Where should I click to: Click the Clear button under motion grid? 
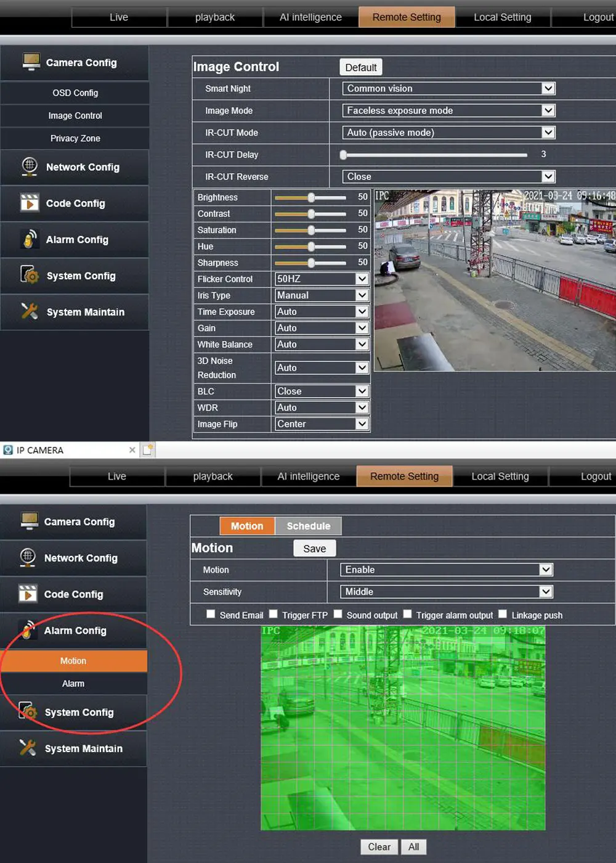coord(379,847)
